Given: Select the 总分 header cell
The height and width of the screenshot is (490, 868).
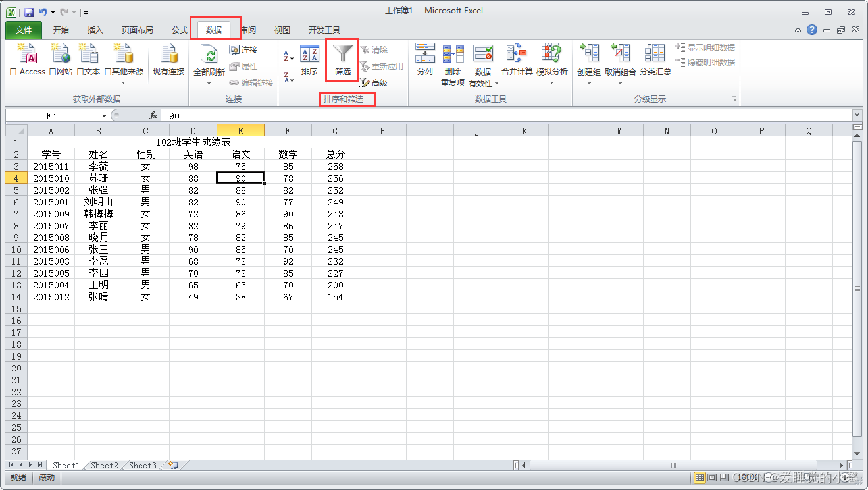Looking at the screenshot, I should (x=336, y=154).
